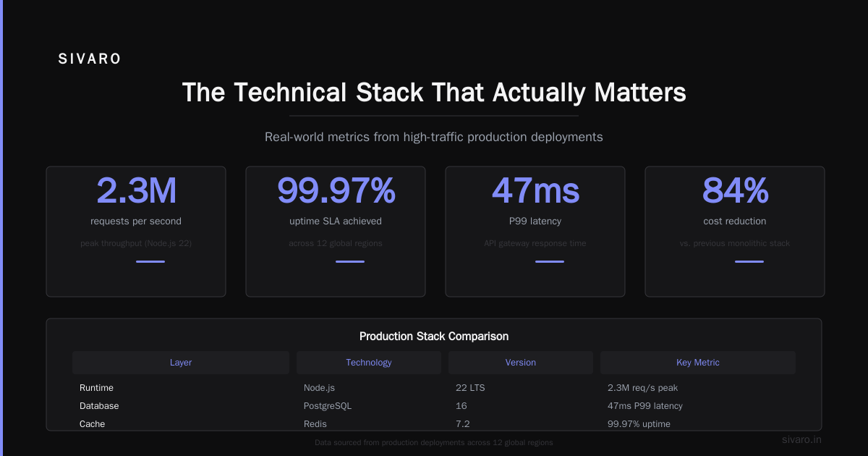Click the 99.97% metric value
This screenshot has width=868, height=456.
coord(336,191)
